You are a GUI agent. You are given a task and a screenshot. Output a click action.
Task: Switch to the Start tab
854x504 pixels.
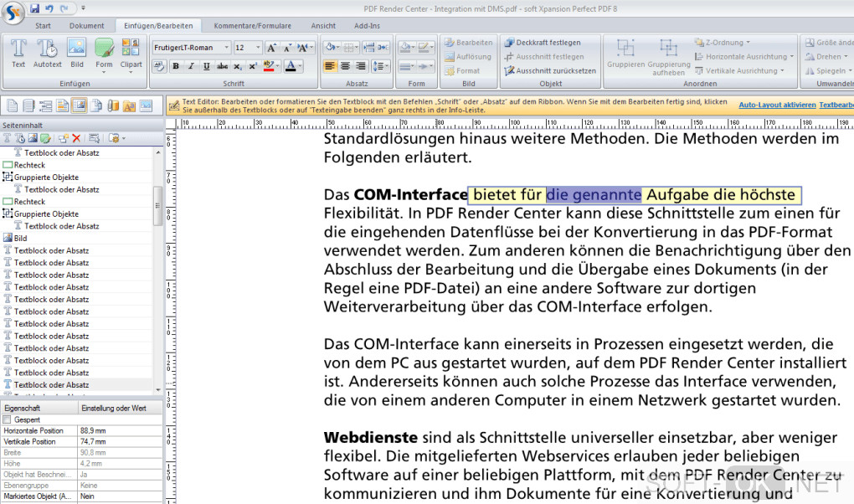43,26
